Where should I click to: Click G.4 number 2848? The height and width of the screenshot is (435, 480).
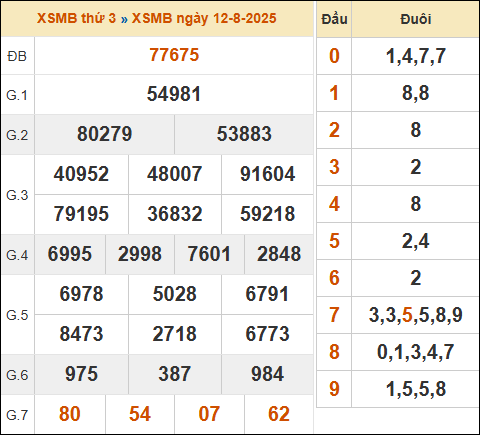coord(279,254)
